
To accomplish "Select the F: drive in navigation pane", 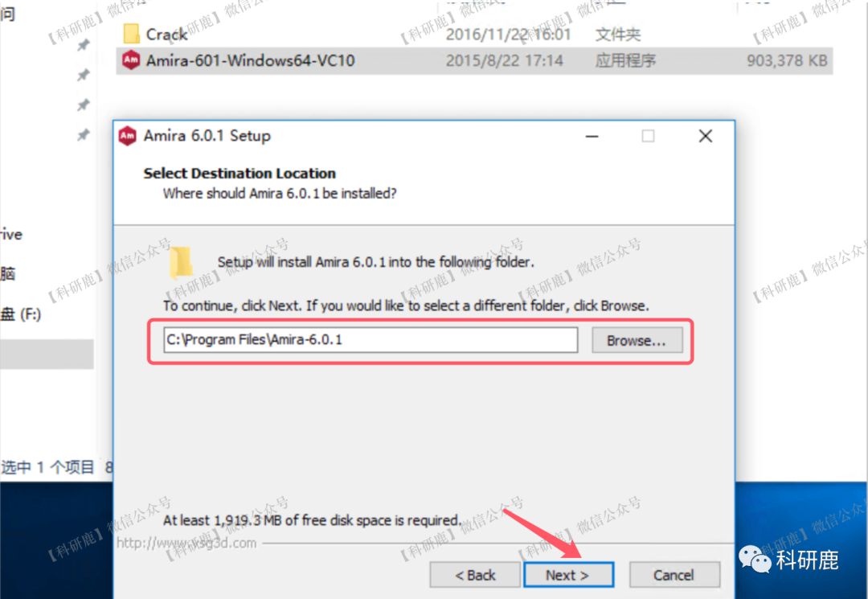I will (x=21, y=314).
